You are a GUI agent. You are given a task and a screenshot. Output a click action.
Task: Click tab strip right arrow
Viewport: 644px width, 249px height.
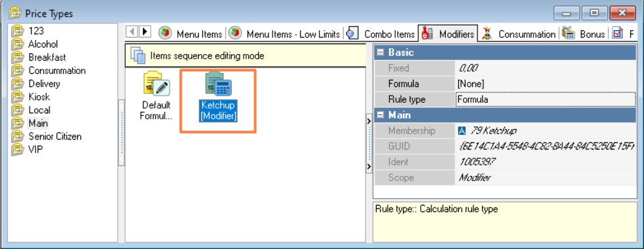[x=145, y=32]
